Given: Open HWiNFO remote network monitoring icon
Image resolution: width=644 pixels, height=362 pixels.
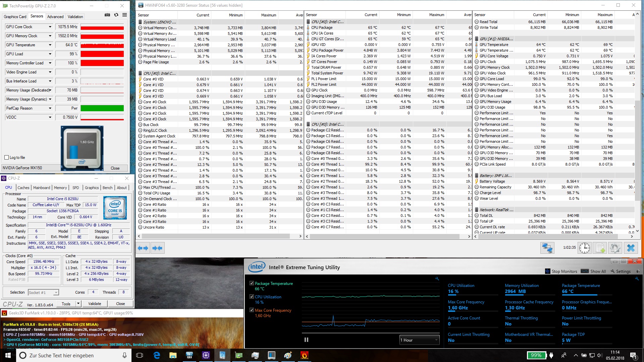Looking at the screenshot, I should 547,248.
